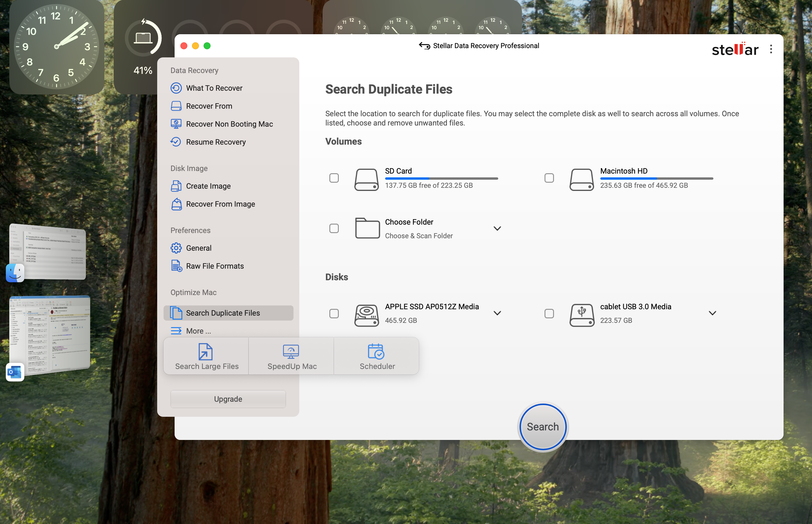
Task: Tick the Macintosh HD checkbox
Action: pos(549,178)
